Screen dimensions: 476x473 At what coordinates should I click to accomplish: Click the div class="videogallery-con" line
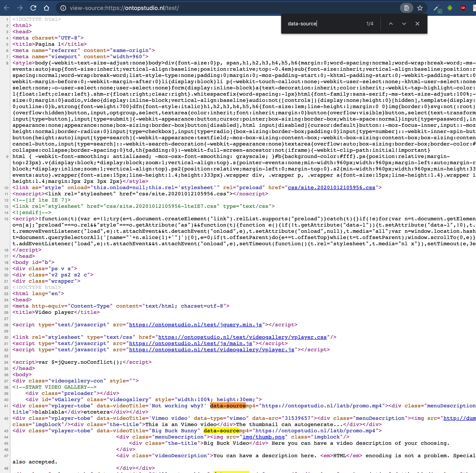point(76,381)
